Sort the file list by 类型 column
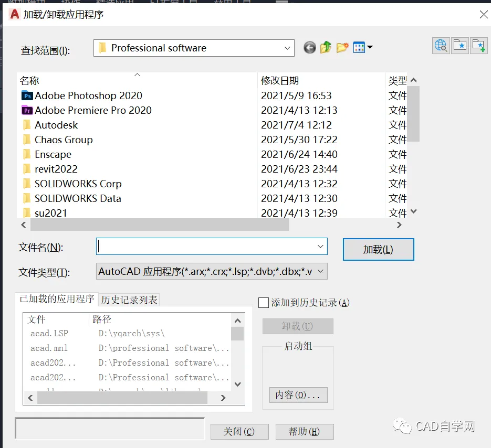 click(x=398, y=81)
